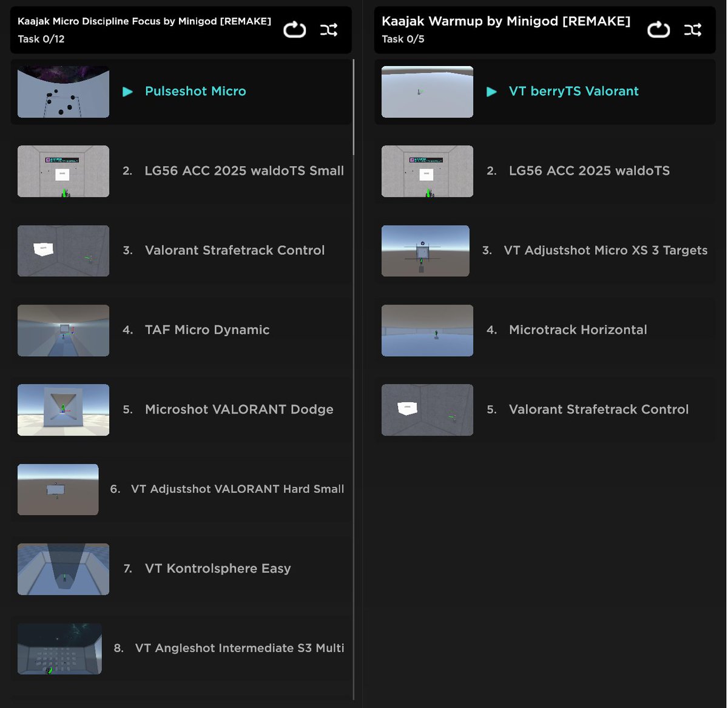This screenshot has height=708, width=728.
Task: Click the shuffle icon on Warmup playlist
Action: click(692, 29)
